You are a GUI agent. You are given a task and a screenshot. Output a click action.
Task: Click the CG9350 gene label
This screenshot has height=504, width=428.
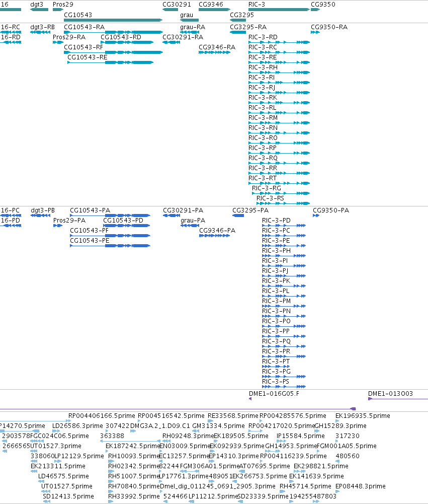coord(323,5)
